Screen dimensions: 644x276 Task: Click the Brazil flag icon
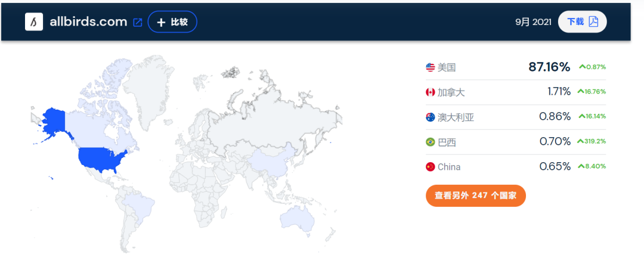pyautogui.click(x=431, y=142)
